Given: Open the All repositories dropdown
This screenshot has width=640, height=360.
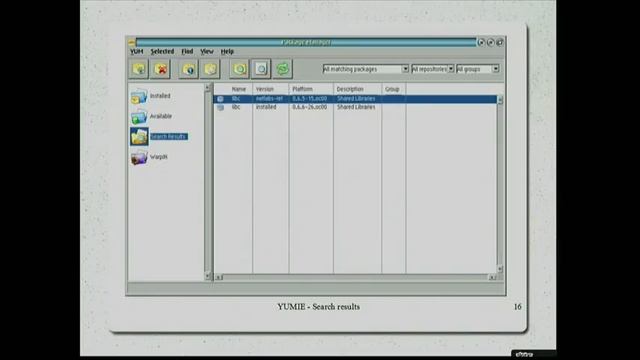Looking at the screenshot, I should 433,69.
